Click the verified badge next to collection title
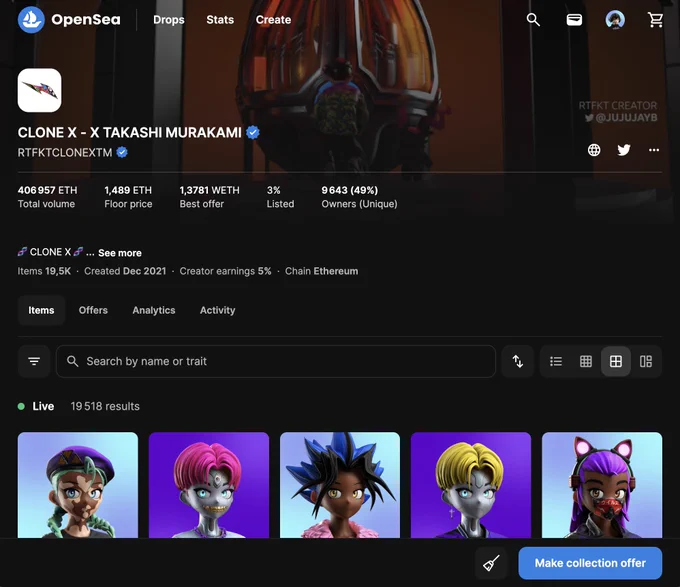This screenshot has height=587, width=680. click(253, 132)
